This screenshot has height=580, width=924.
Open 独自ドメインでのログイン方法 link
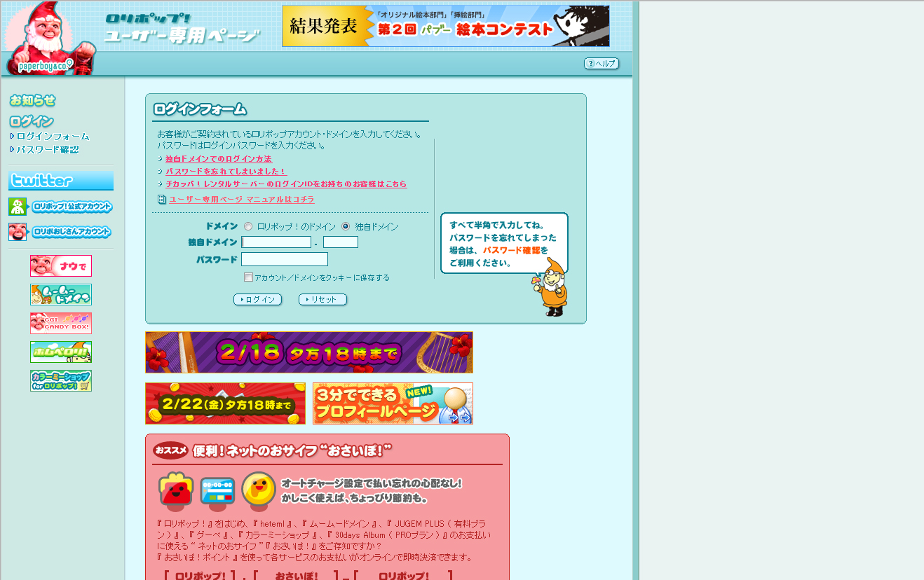tap(219, 159)
